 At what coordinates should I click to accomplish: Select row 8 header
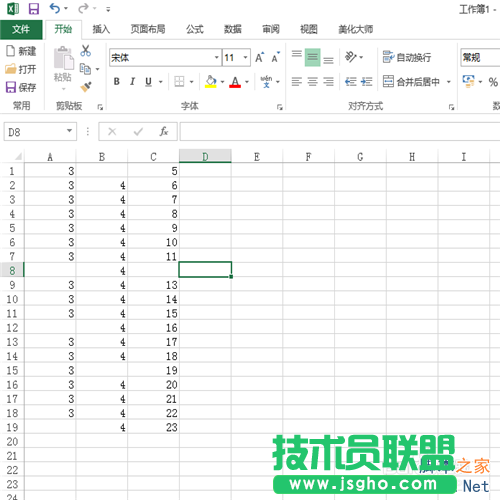12,270
